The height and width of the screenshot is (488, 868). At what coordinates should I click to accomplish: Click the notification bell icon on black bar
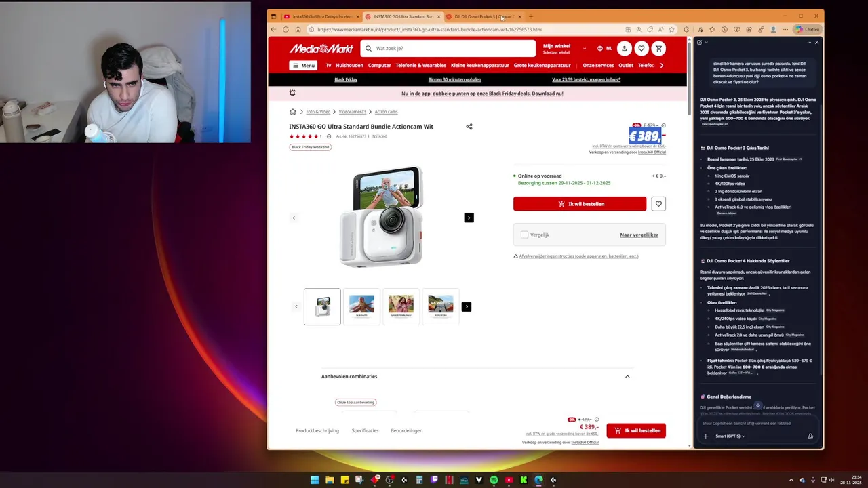292,93
